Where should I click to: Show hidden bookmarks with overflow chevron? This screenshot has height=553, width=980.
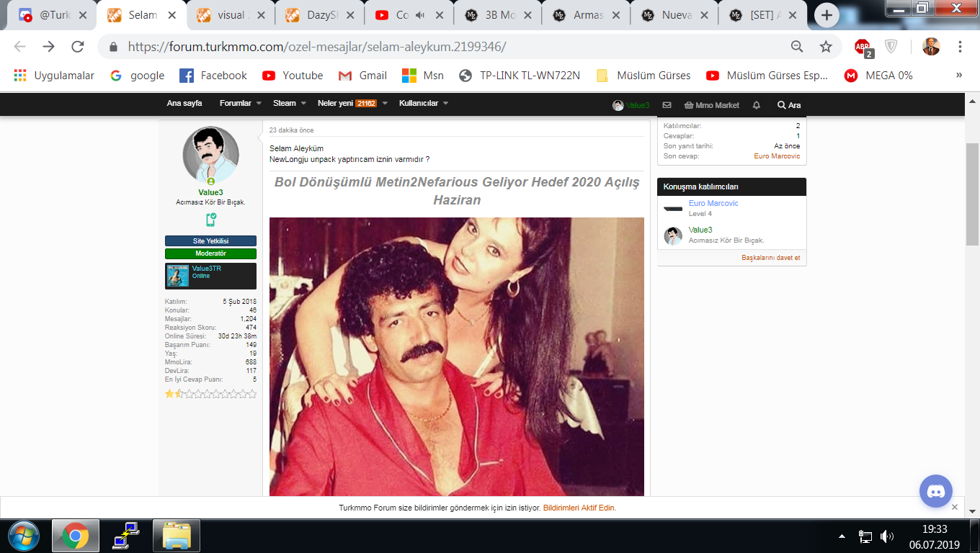(958, 75)
